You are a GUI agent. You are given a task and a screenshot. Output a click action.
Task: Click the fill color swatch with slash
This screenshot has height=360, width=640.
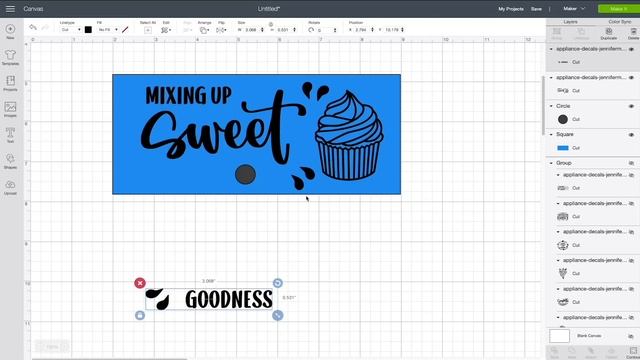click(125, 30)
